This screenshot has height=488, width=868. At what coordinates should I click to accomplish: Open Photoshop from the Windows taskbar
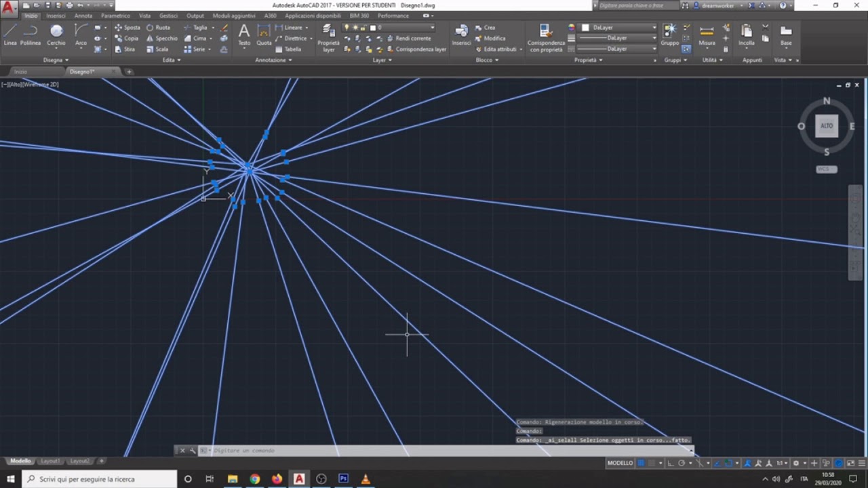343,479
